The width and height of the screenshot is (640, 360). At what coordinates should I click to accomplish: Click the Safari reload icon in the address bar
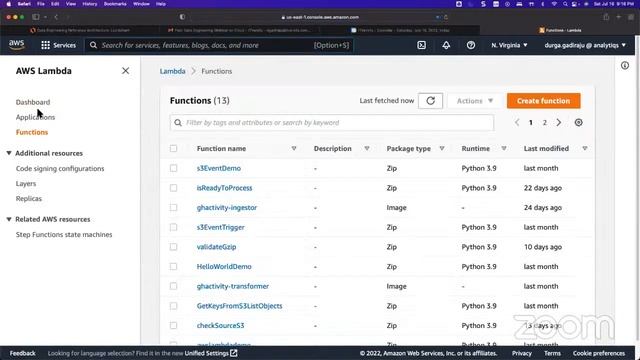tap(446, 17)
